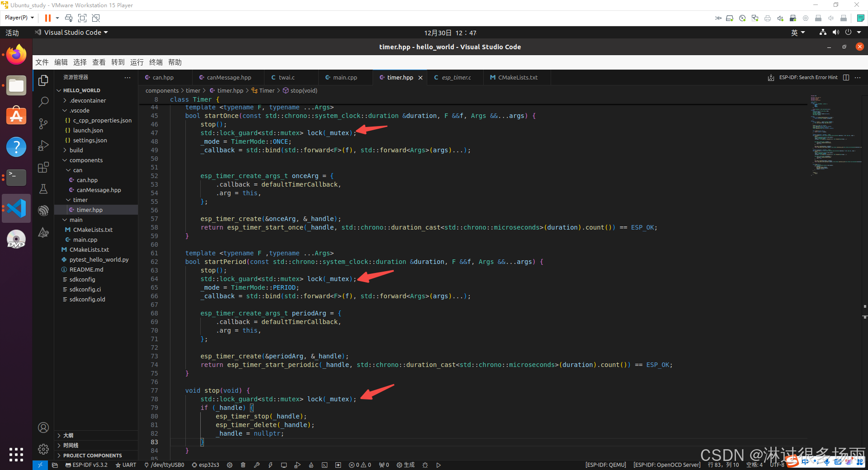Click the full clean trash icon
Image resolution: width=868 pixels, height=470 pixels.
[x=243, y=465]
